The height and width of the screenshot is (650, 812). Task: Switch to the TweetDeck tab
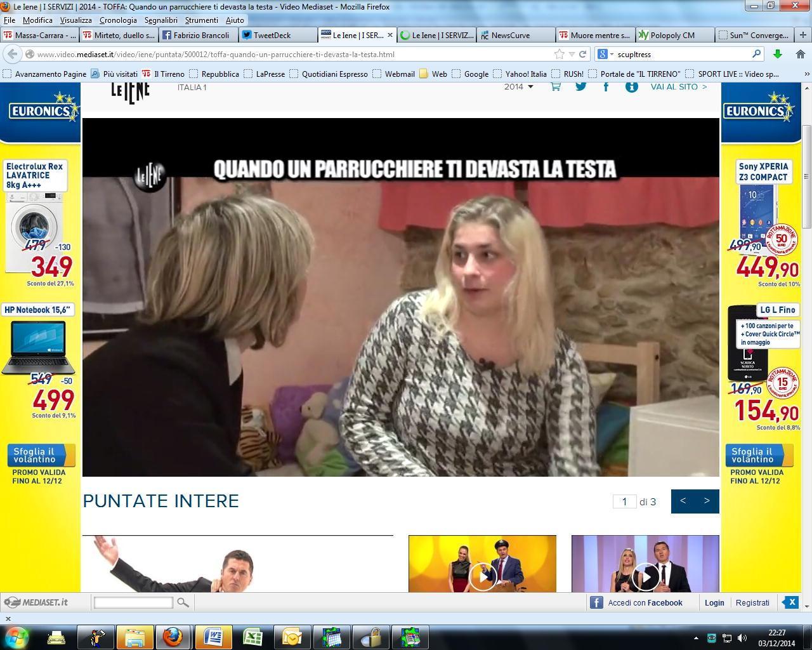coord(277,35)
